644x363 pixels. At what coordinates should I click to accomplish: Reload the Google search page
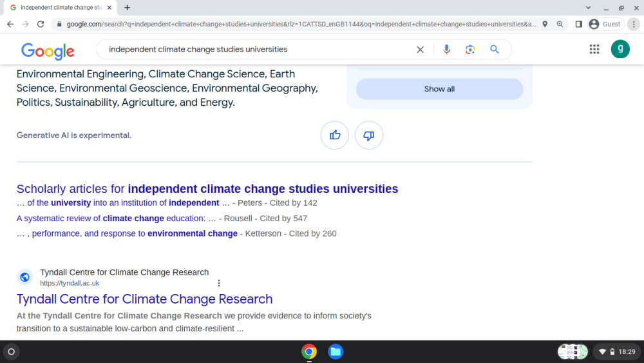coord(40,25)
